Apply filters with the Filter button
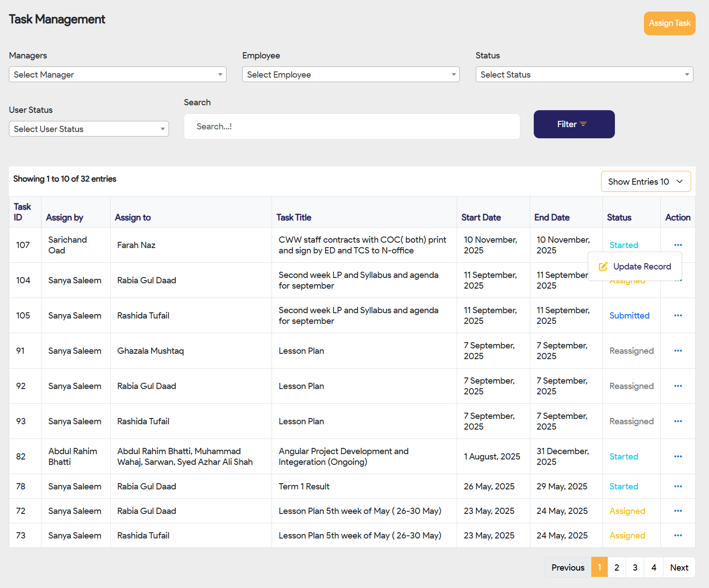Image resolution: width=709 pixels, height=588 pixels. [573, 124]
